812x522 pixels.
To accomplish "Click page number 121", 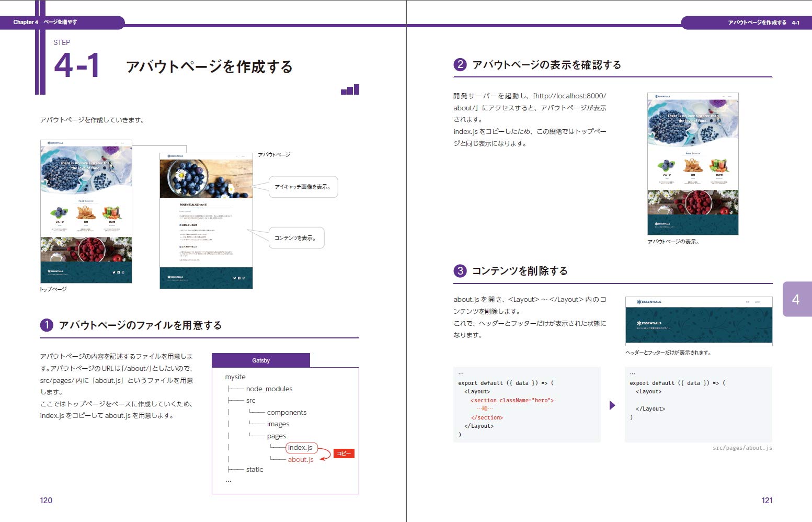I will pos(767,500).
